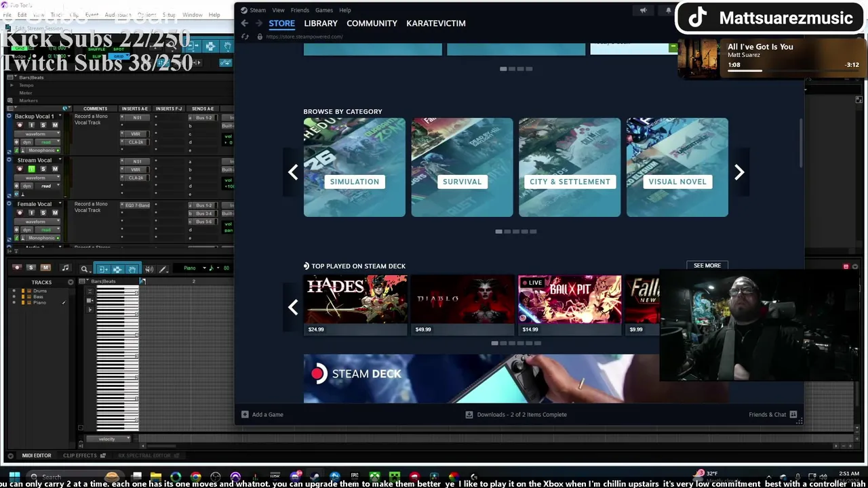Solo the Backup Vocal 1 track
Viewport: 868px width, 488px height.
[43, 125]
